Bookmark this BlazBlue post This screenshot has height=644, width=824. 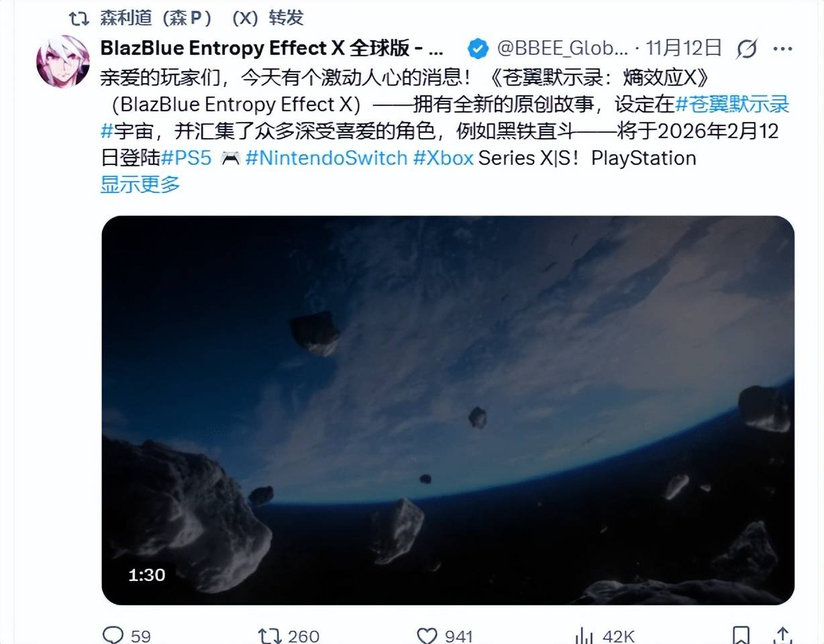(741, 635)
